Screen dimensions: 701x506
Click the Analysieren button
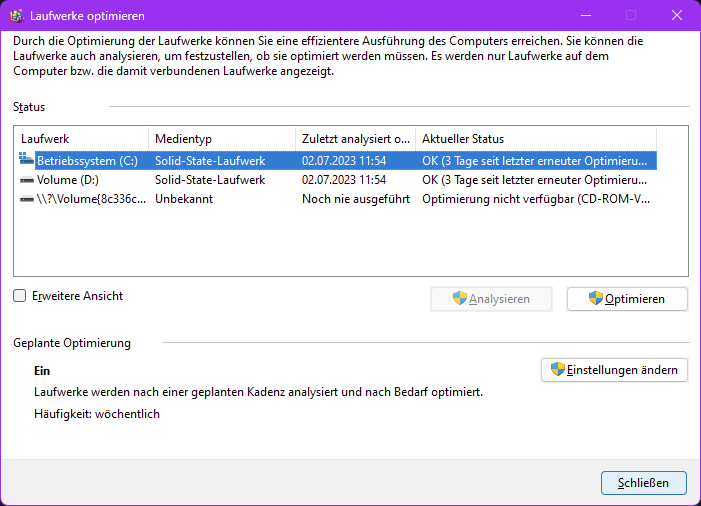(491, 299)
